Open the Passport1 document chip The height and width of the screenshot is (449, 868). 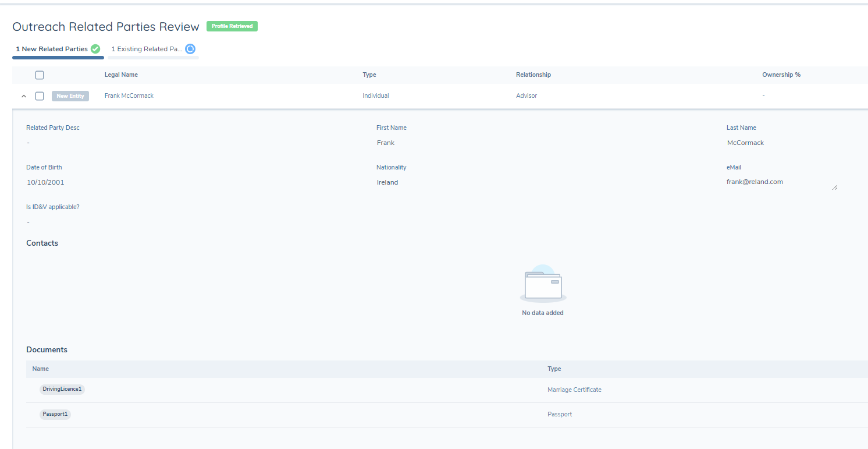point(55,414)
